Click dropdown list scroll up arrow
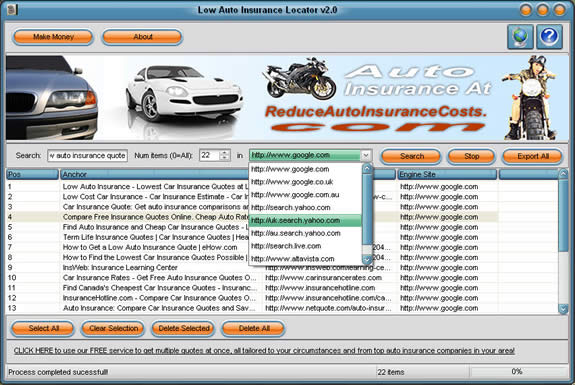575x385 pixels. coord(367,168)
